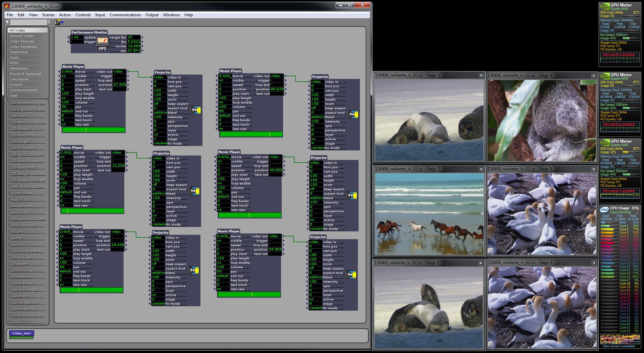Toggle 'keep aspect' on stage 1 Projector
This screenshot has width=644, height=353.
160,104
